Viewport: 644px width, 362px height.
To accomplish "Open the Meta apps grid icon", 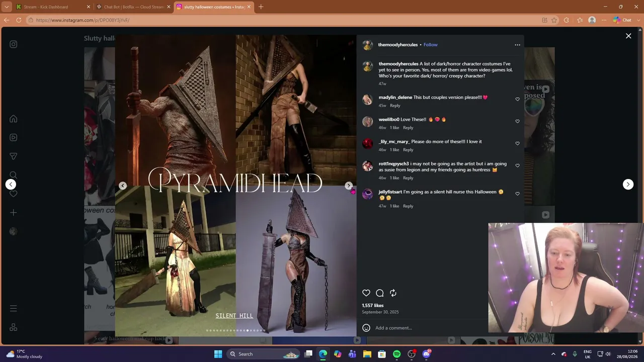I will [14, 327].
